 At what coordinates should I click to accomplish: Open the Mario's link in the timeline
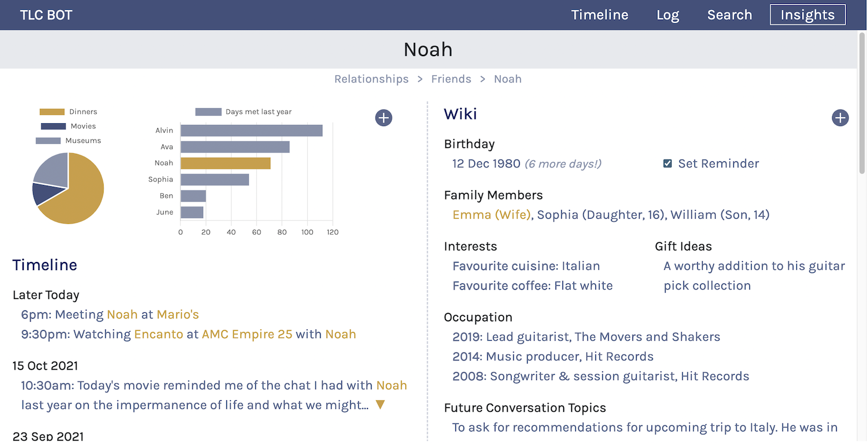pos(178,315)
